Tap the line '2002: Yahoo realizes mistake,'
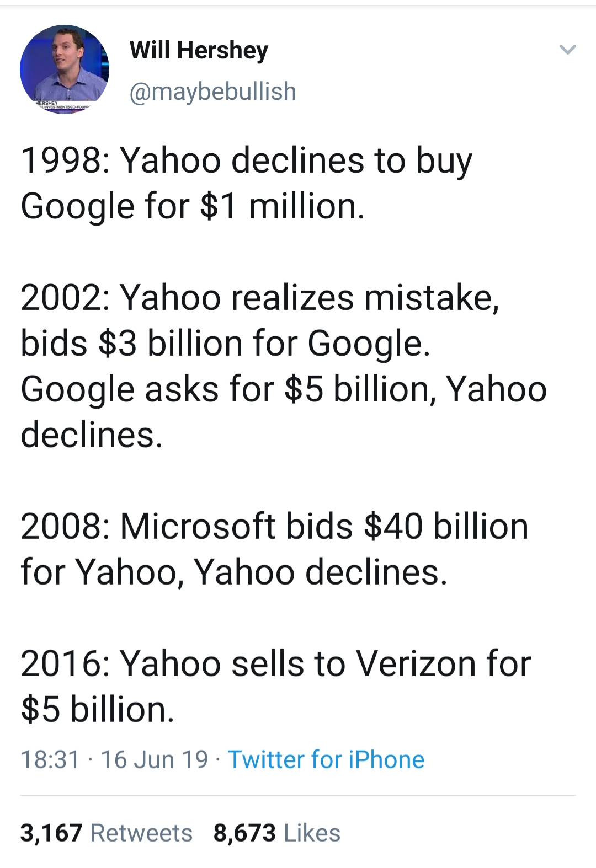Image resolution: width=596 pixels, height=868 pixels. coord(260,298)
